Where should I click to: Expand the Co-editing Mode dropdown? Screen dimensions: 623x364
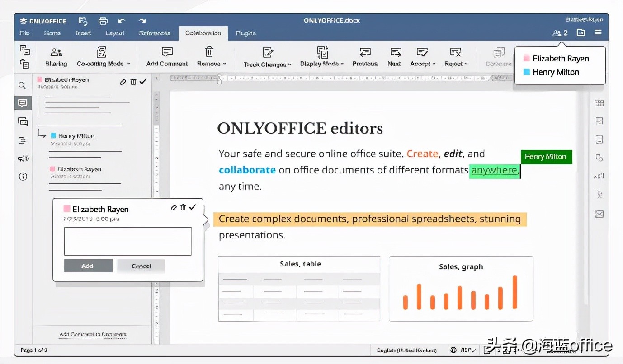click(x=129, y=64)
